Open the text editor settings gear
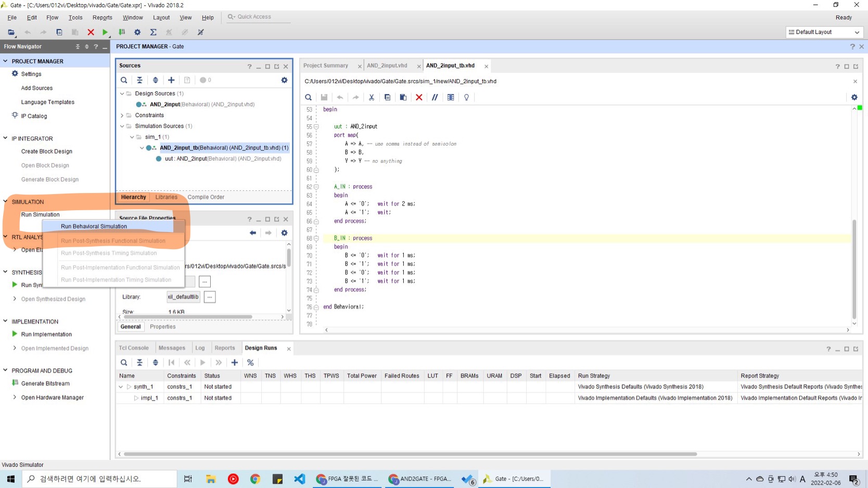The width and height of the screenshot is (868, 488). pyautogui.click(x=854, y=97)
